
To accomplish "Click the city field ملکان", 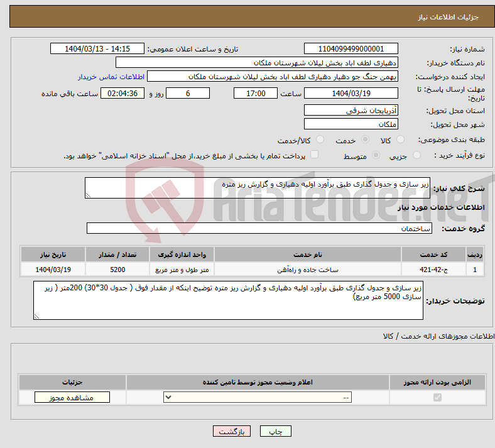I will click(351, 124).
